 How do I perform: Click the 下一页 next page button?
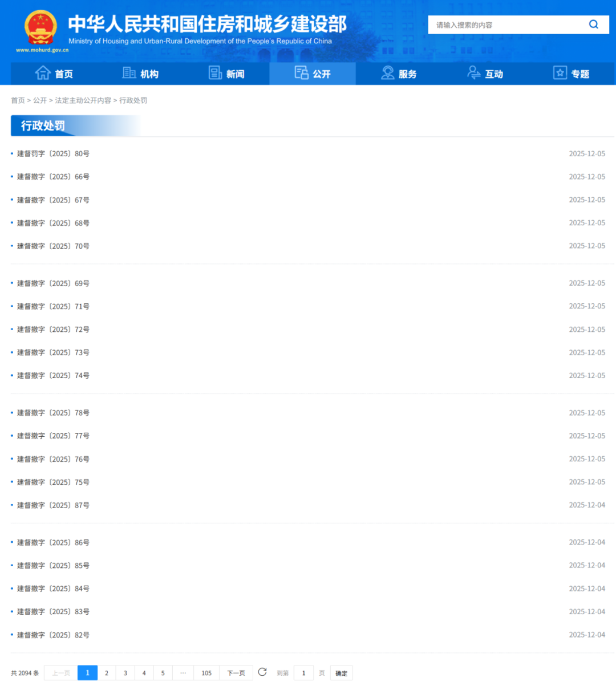pos(236,673)
